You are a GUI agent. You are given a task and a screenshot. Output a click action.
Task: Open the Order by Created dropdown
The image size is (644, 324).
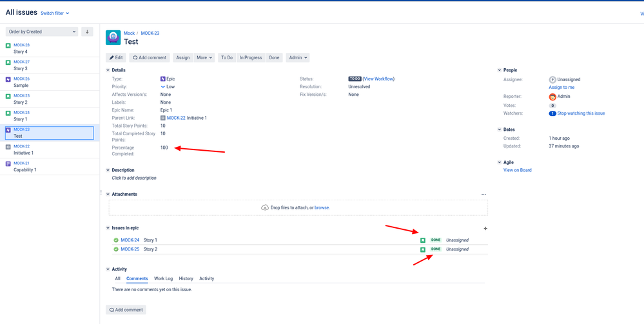[x=42, y=32]
